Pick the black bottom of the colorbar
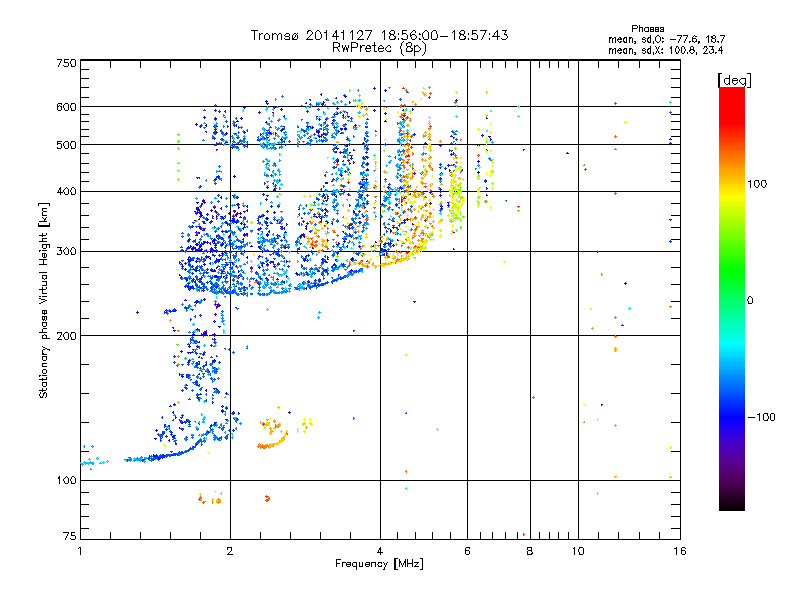This screenshot has width=800, height=600. point(732,503)
